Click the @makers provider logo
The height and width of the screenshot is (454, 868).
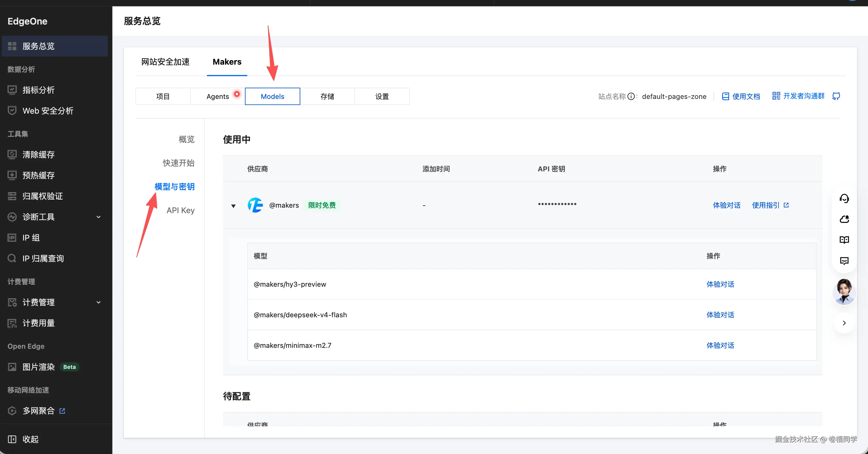pos(255,205)
